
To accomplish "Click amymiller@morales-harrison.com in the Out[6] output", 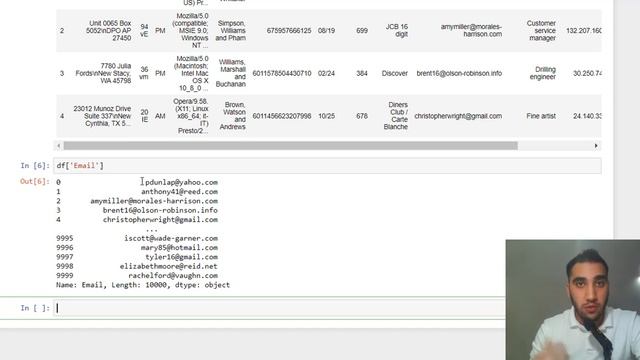I will [x=154, y=201].
